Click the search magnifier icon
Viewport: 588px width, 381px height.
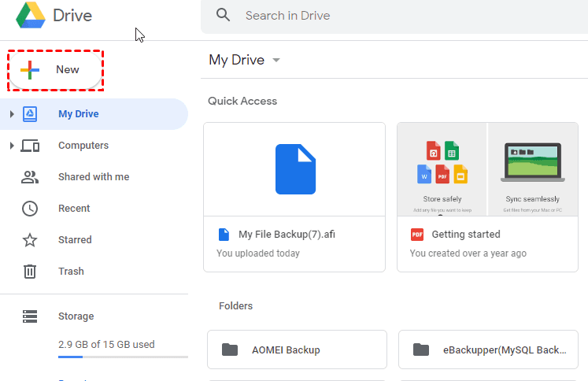click(224, 15)
